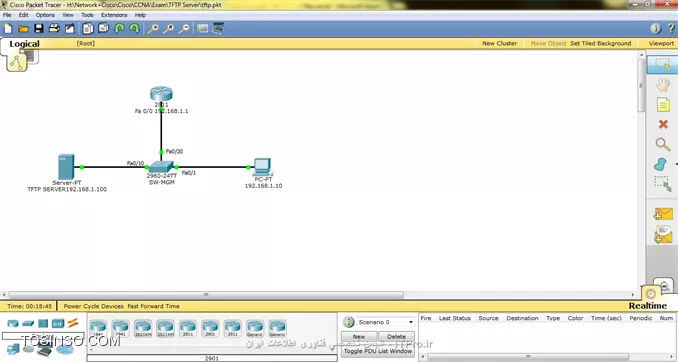Switch to the Logical workspace tab
Viewport: 678px width, 362px height.
click(24, 44)
